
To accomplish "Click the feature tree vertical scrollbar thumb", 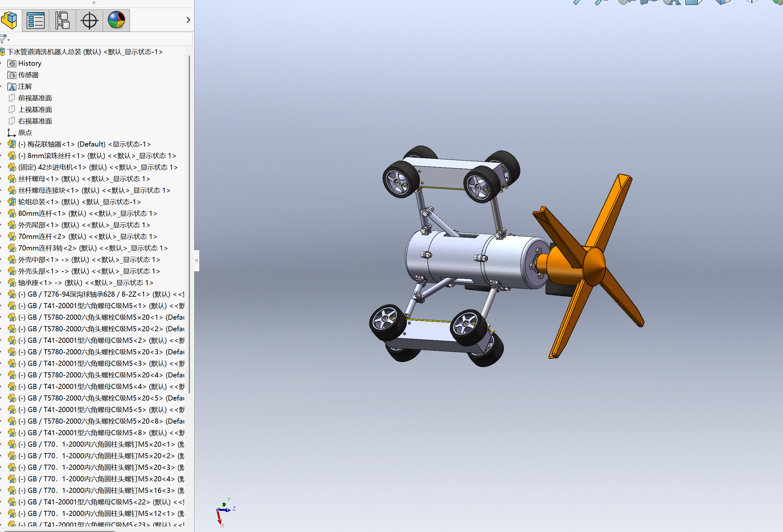I will (x=189, y=224).
